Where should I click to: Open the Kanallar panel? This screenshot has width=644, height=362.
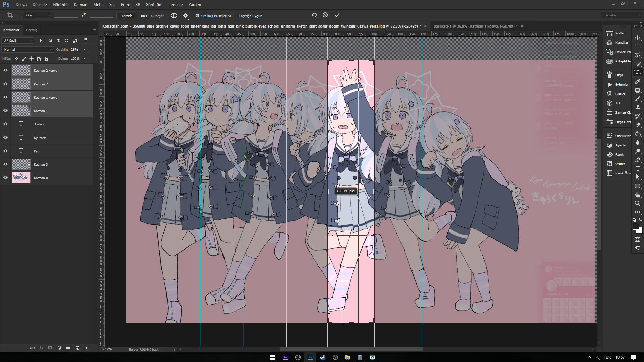618,43
